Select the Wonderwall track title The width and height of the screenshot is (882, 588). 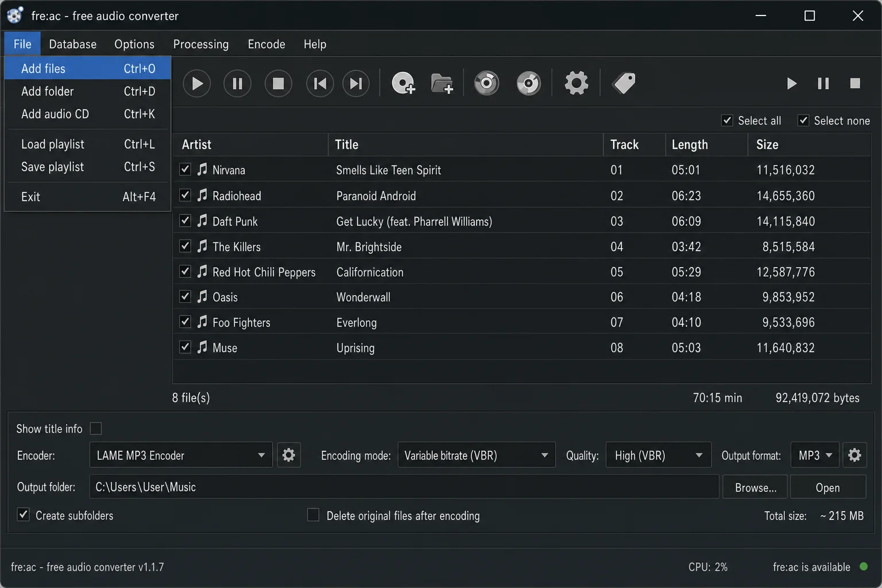tap(363, 297)
